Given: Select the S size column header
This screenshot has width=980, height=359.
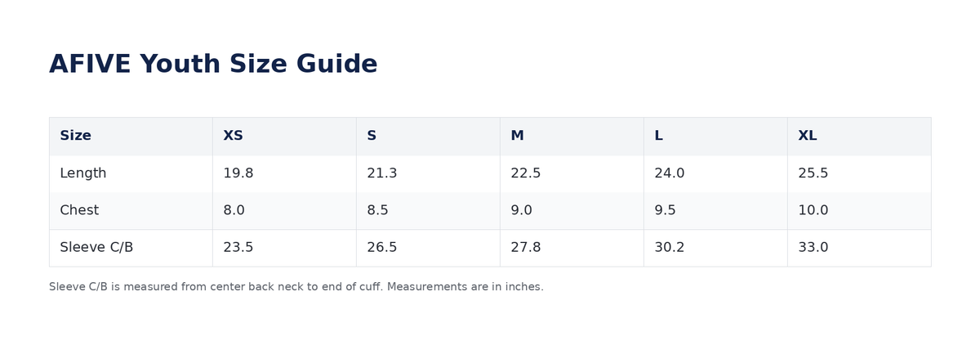Looking at the screenshot, I should [428, 136].
